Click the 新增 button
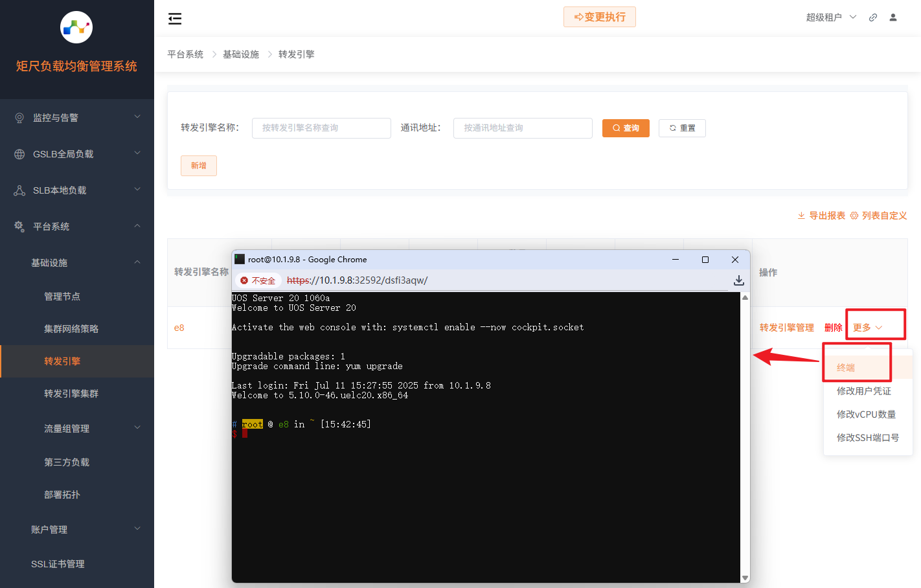This screenshot has height=588, width=921. [198, 165]
